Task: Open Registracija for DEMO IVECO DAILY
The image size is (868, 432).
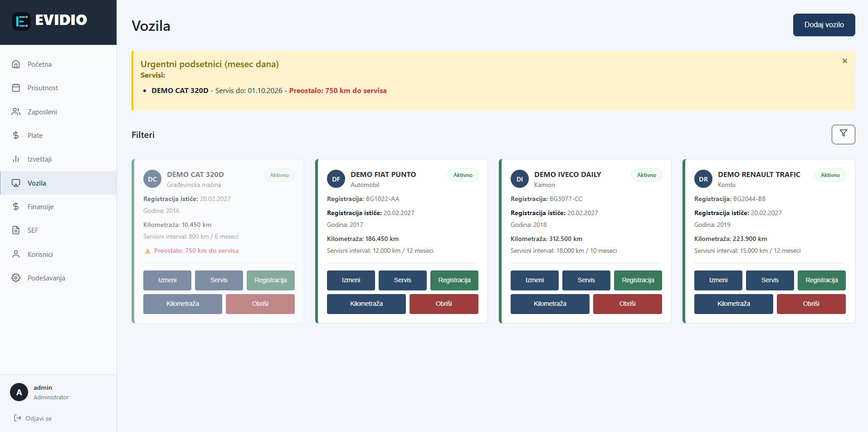Action: tap(638, 280)
